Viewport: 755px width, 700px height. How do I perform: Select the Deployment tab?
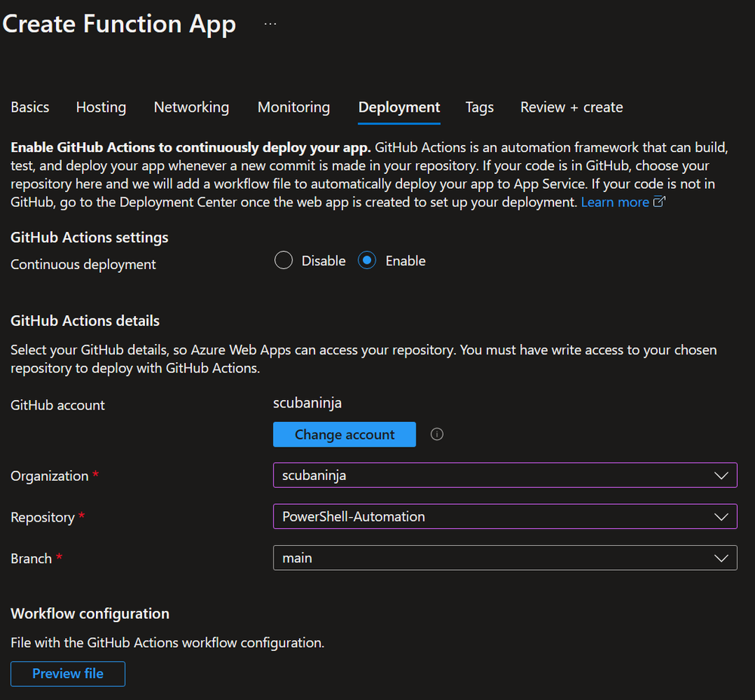[399, 107]
